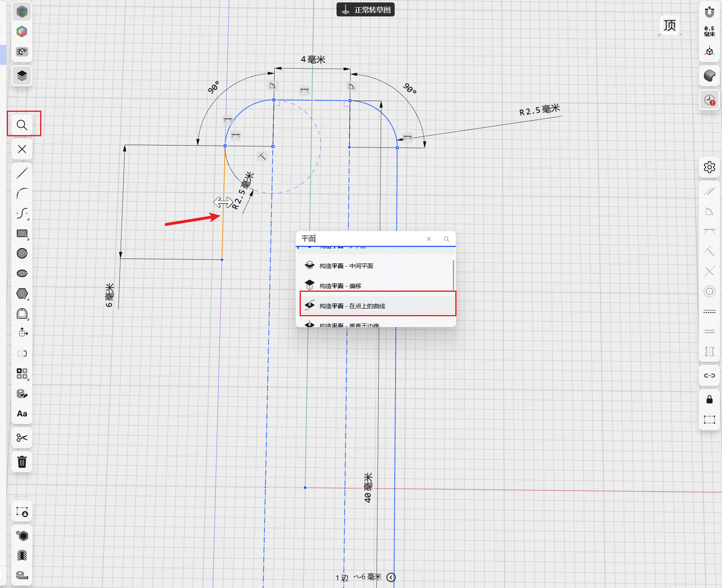This screenshot has height=588, width=722.
Task: Open the color wheel visualization icon
Action: click(x=22, y=32)
